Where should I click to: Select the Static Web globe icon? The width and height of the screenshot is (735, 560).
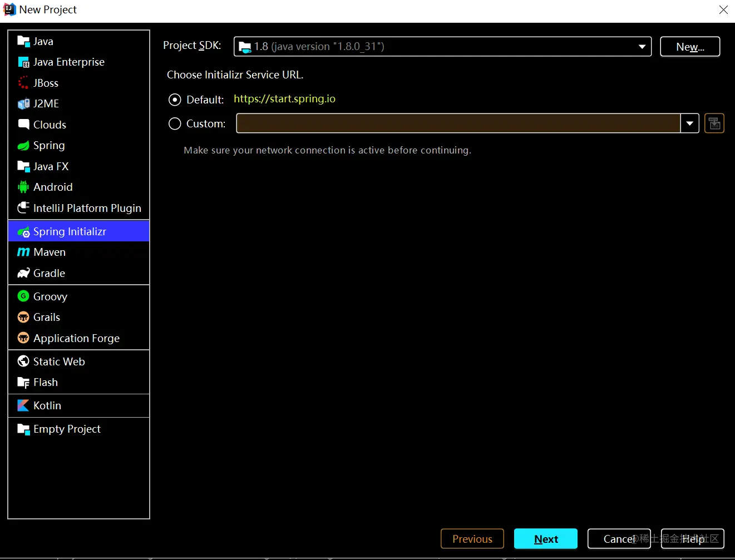pos(23,361)
